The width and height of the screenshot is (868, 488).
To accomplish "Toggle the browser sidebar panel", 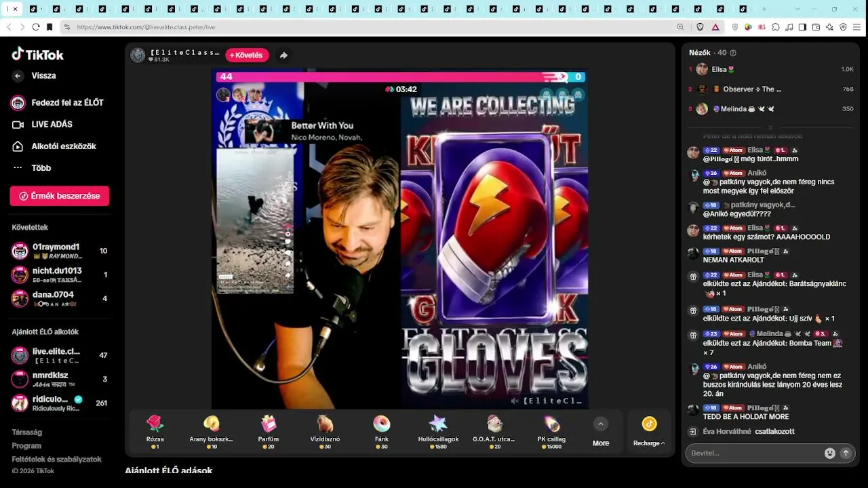I will pos(803,27).
